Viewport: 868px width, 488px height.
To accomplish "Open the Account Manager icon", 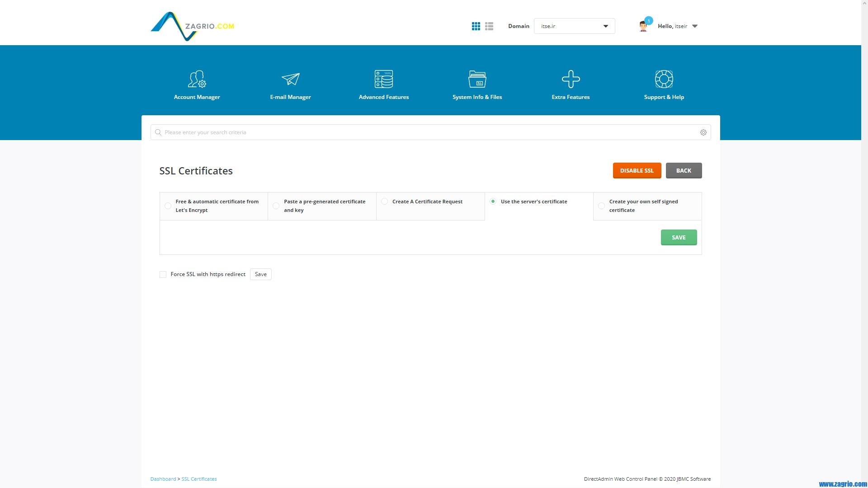I will [197, 80].
